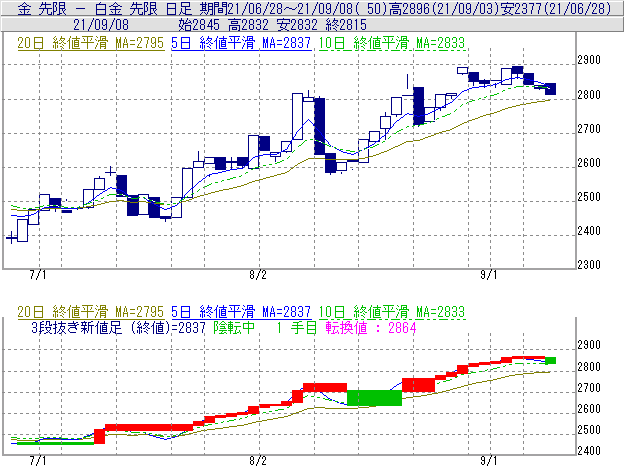Click the 2300 price axis label on top chart

pyautogui.click(x=589, y=265)
